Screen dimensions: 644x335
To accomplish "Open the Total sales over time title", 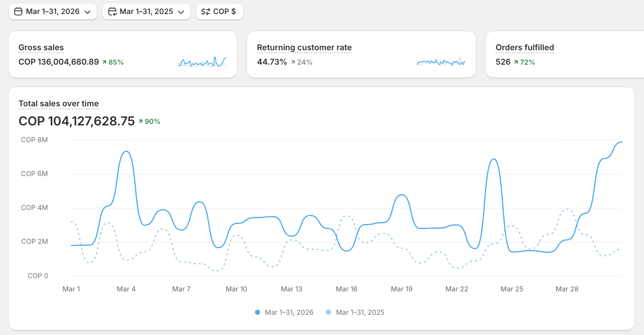I will pos(58,104).
